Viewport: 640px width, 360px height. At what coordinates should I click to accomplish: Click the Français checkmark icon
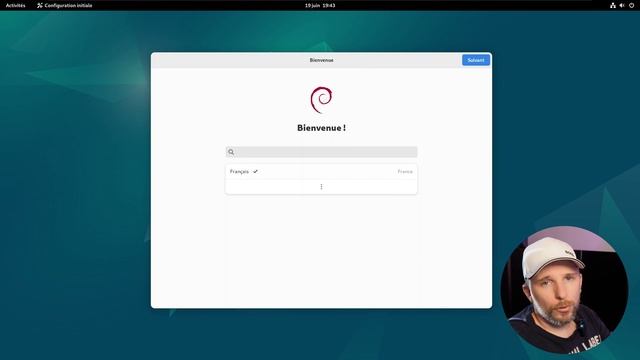pyautogui.click(x=255, y=171)
